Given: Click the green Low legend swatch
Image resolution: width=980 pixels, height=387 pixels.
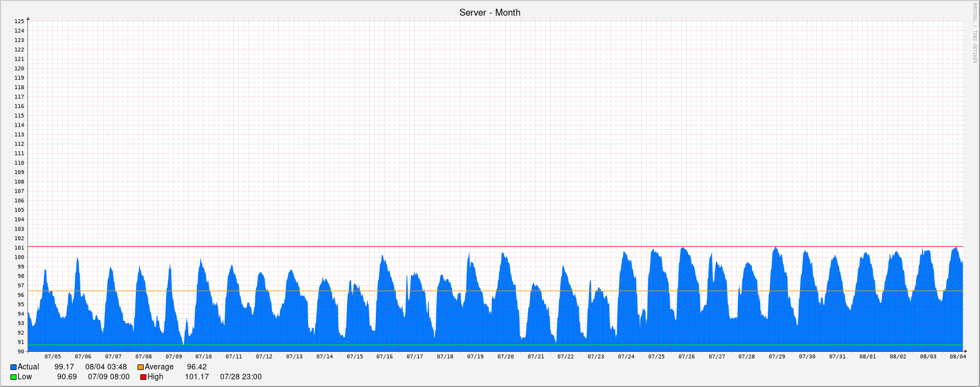Looking at the screenshot, I should (13, 377).
